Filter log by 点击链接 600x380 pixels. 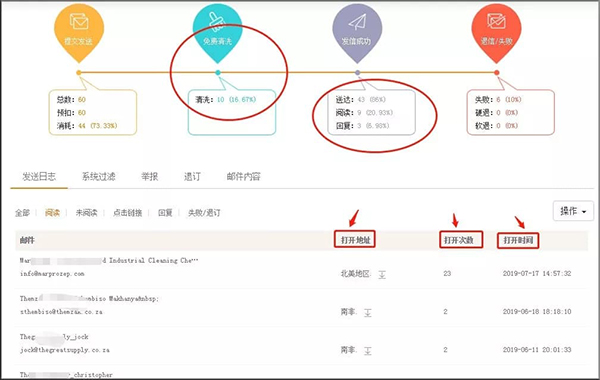[x=127, y=213]
